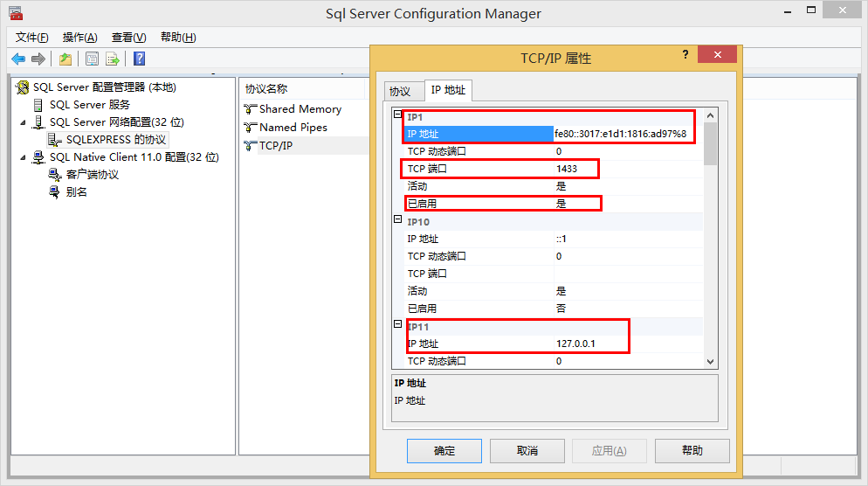Collapse SQL Server 网络配置 tree node

click(x=23, y=122)
